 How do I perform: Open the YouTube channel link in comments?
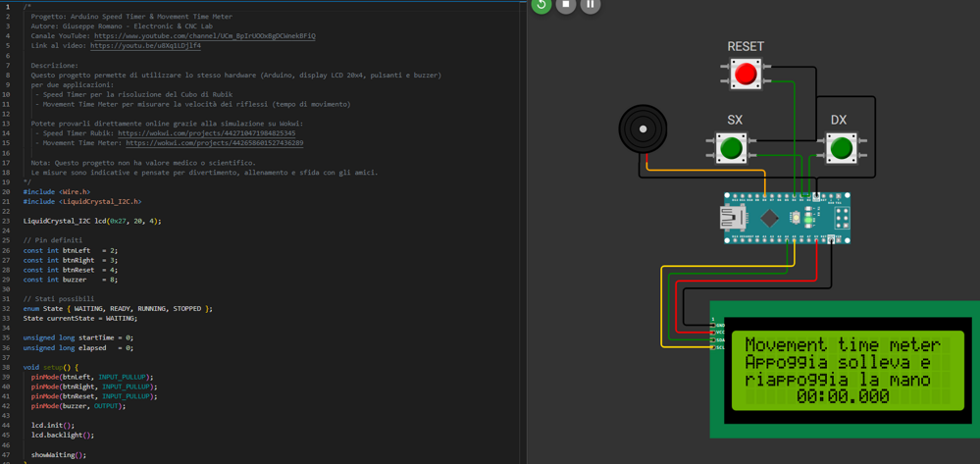click(204, 36)
